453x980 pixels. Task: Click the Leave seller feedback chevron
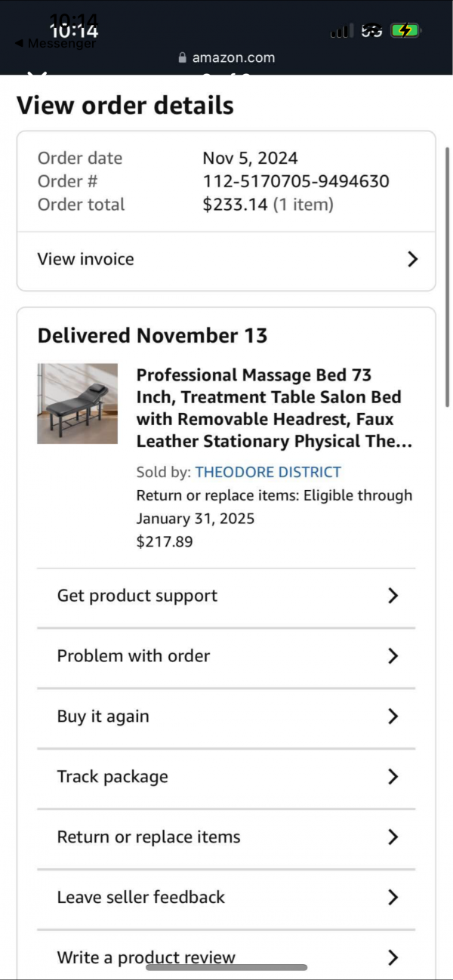coord(393,897)
